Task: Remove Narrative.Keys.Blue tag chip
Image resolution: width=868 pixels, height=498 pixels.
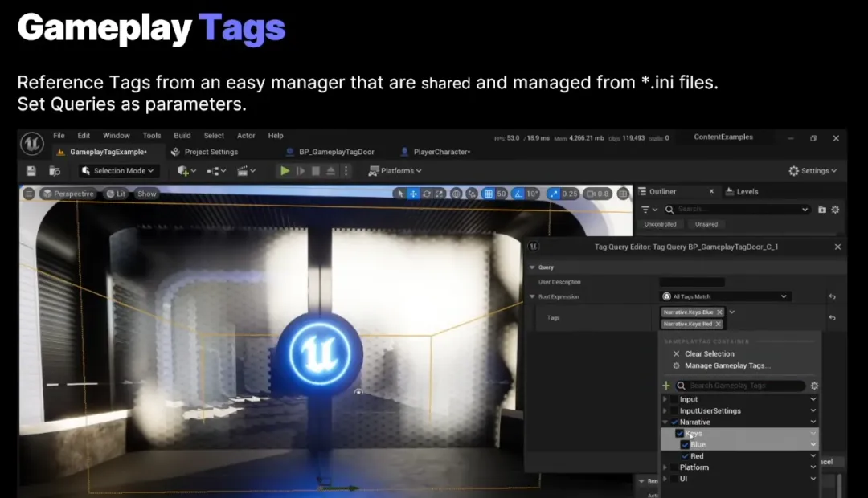Action: click(719, 312)
